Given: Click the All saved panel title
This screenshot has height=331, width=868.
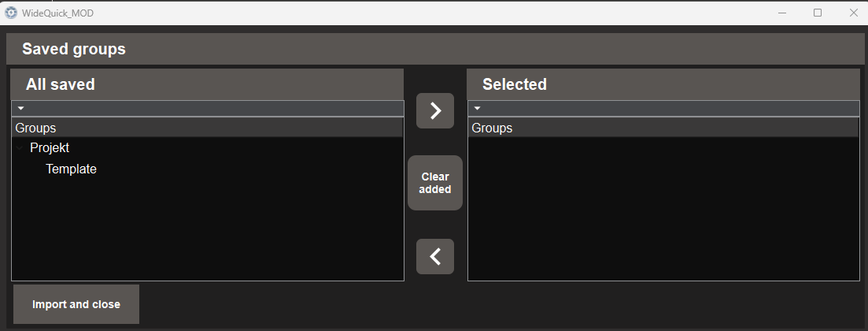Looking at the screenshot, I should [61, 84].
